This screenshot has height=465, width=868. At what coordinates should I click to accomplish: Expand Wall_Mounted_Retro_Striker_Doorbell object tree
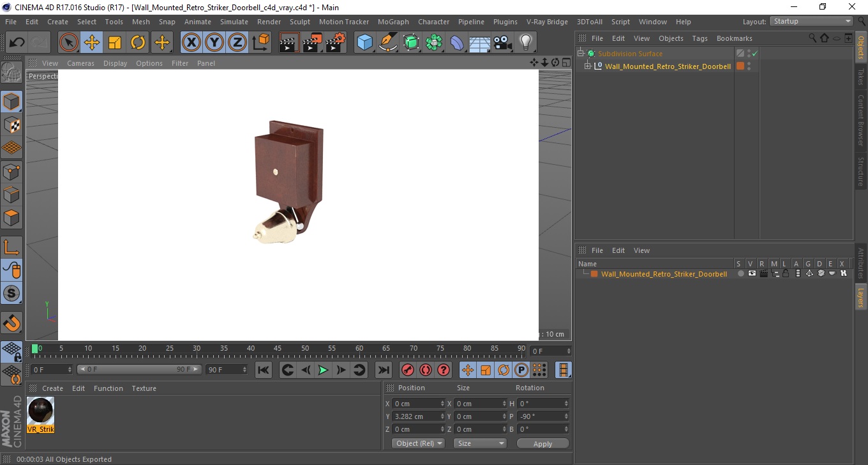(x=588, y=66)
